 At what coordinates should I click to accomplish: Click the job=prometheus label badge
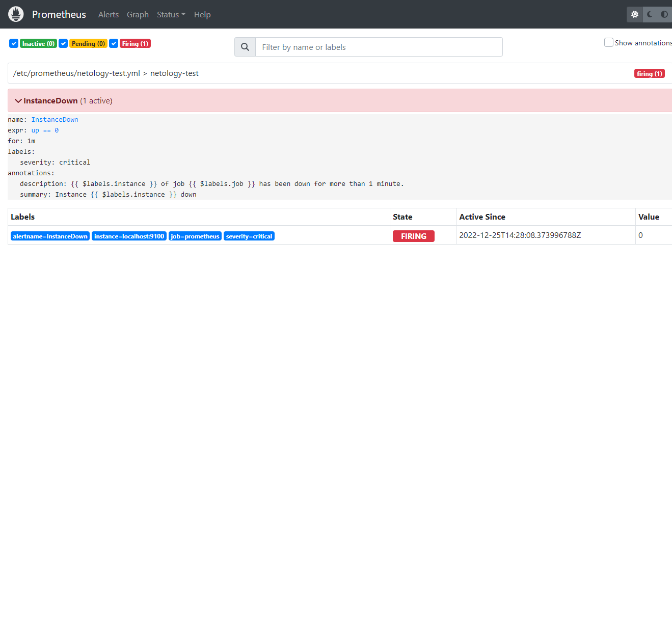pyautogui.click(x=195, y=236)
